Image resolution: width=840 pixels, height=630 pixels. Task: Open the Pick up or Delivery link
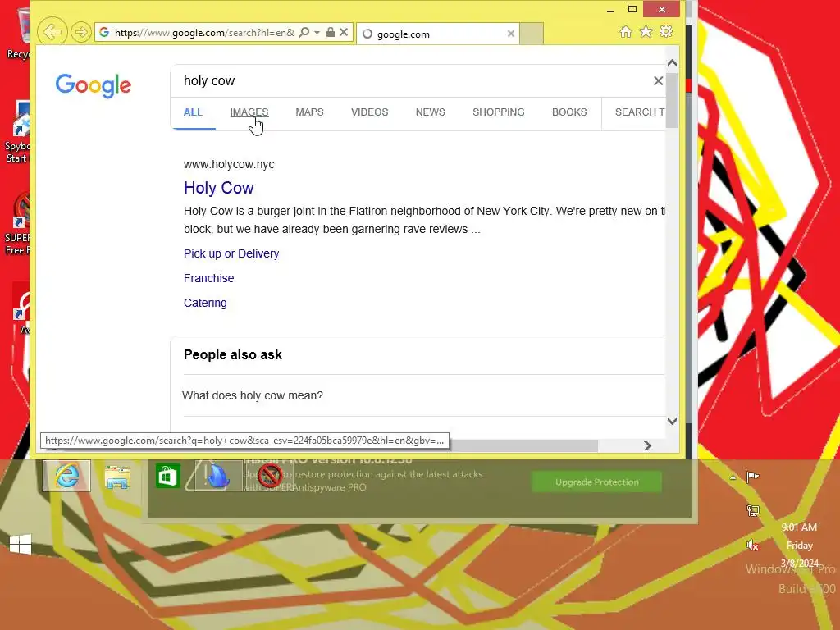231,254
